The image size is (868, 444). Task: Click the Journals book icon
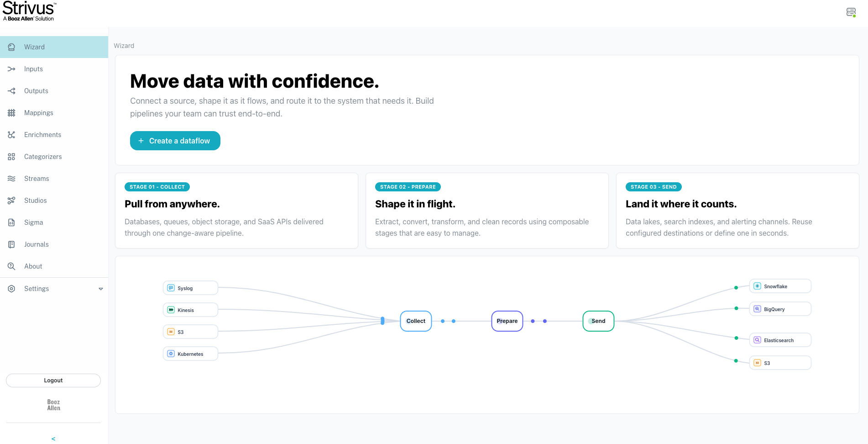(11, 244)
